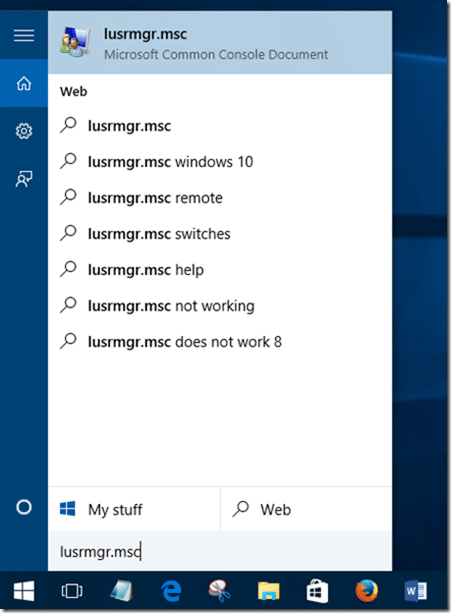Open the Feedback icon in sidebar
This screenshot has width=451, height=613.
(x=24, y=179)
